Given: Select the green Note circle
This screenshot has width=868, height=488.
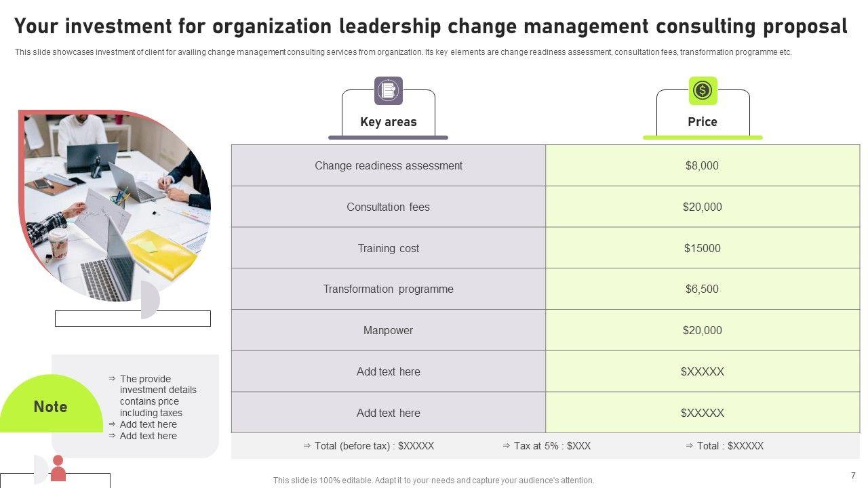Looking at the screenshot, I should point(51,406).
